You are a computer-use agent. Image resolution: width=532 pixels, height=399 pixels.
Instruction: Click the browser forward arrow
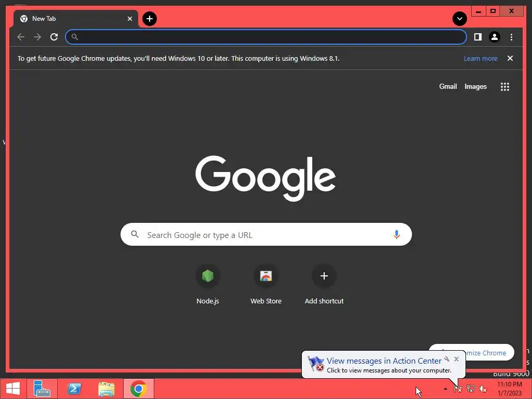[37, 37]
